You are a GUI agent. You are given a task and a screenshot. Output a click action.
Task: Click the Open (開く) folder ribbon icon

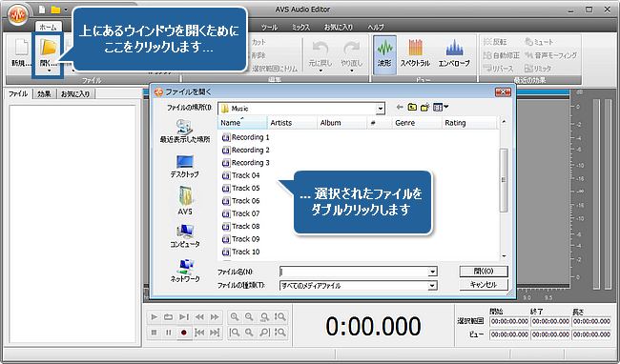pos(49,48)
